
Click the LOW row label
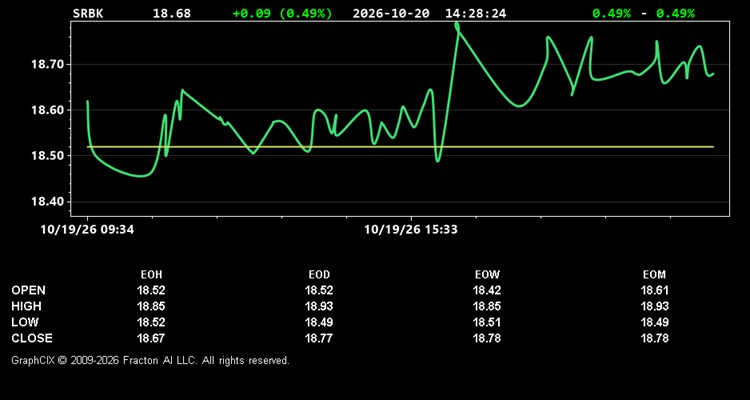25,322
